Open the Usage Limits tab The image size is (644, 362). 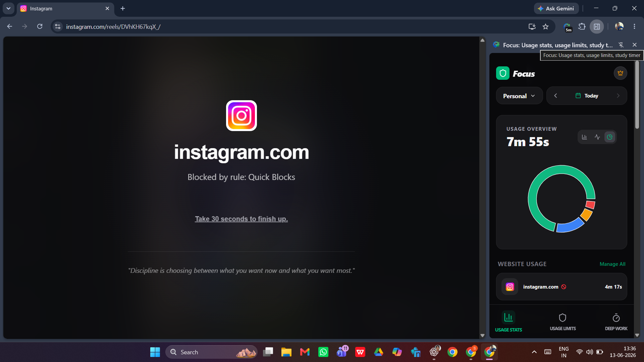(562, 321)
